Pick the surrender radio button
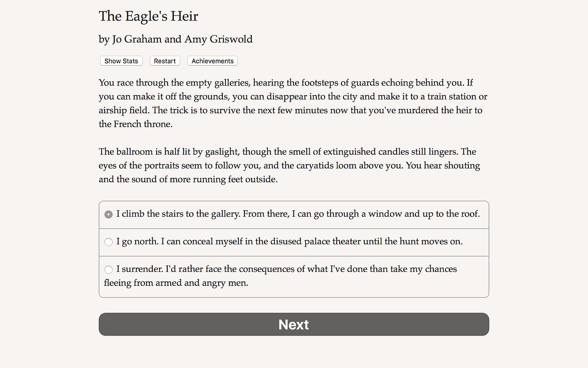Screen dimensions: 588x368 click(109, 270)
